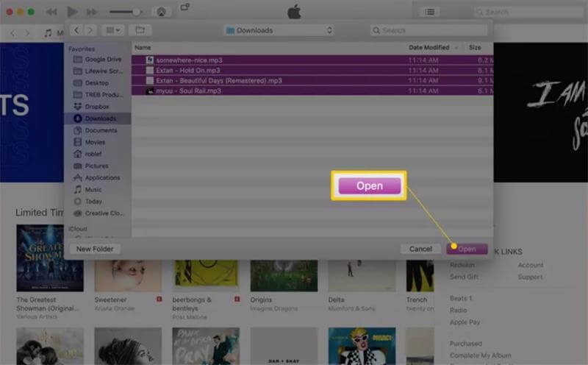Open beerbongs & bentleys album
This screenshot has height=365, width=588.
(x=206, y=276)
